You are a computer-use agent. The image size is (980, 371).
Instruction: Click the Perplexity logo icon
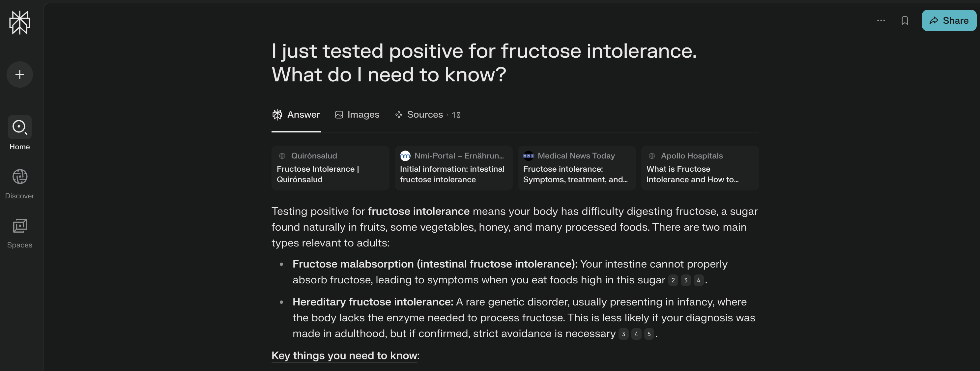tap(20, 22)
